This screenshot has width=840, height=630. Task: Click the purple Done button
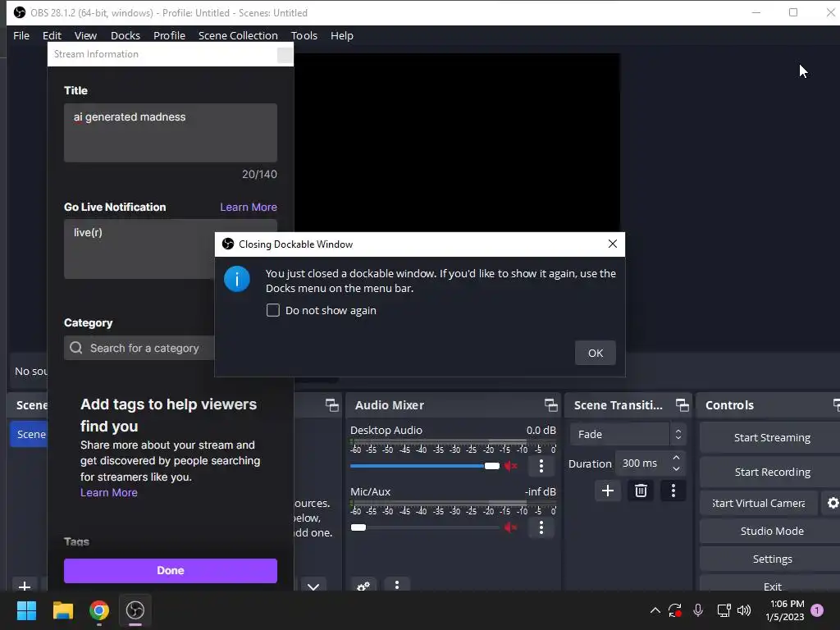click(171, 571)
